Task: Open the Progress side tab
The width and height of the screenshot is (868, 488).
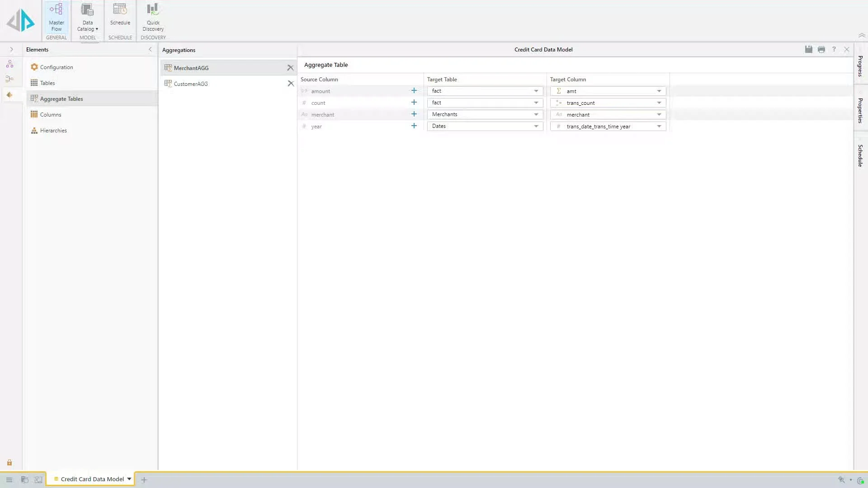Action: coord(860,66)
